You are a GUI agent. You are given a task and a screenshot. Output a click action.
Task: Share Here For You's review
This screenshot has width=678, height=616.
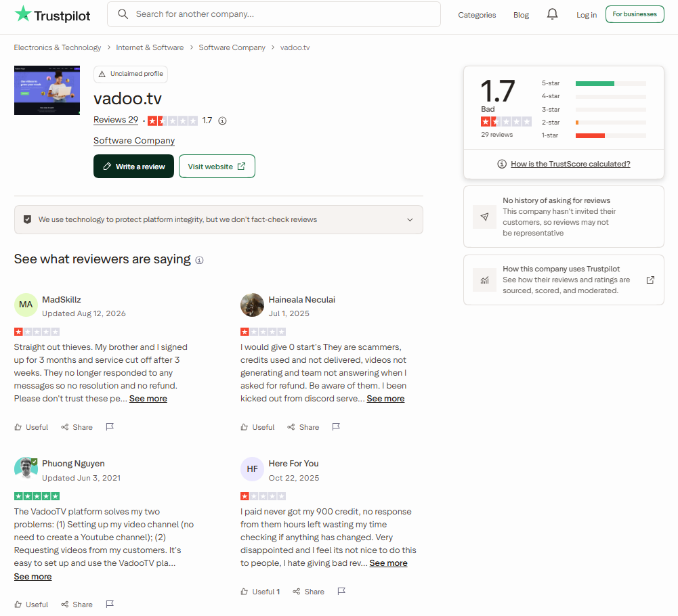(x=308, y=592)
